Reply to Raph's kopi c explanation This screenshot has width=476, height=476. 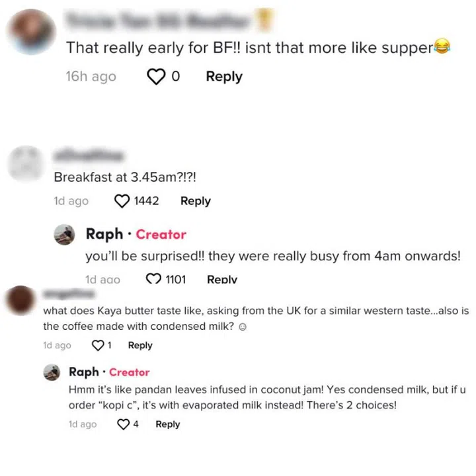pos(168,424)
